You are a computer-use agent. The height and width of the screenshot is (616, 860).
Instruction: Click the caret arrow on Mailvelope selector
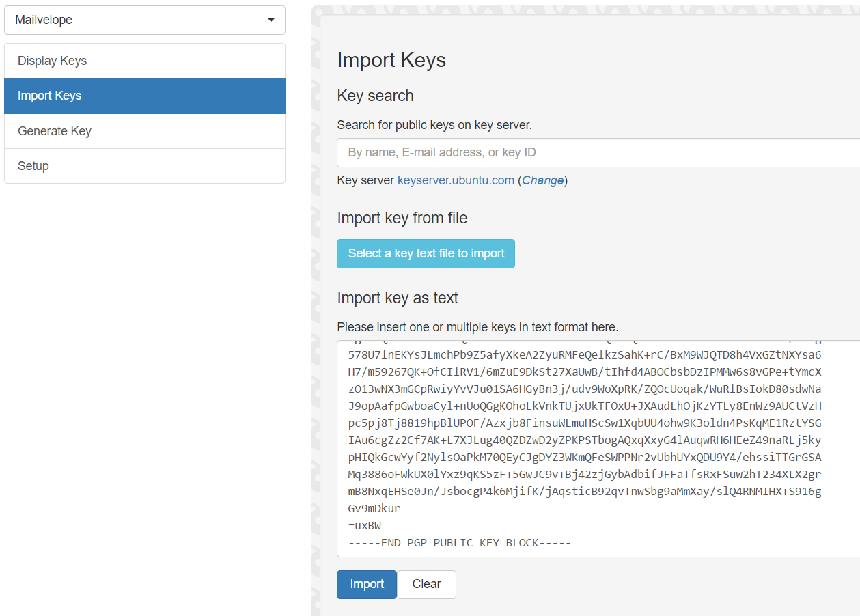271,20
